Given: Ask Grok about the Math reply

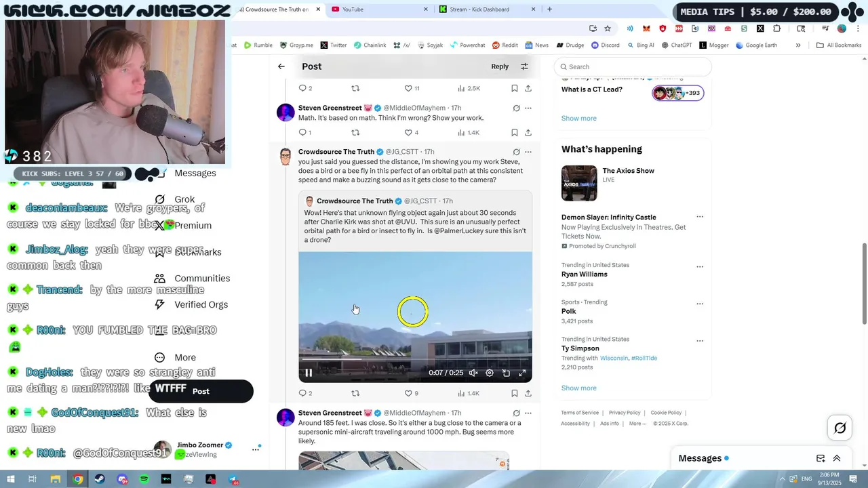Looking at the screenshot, I should (516, 108).
